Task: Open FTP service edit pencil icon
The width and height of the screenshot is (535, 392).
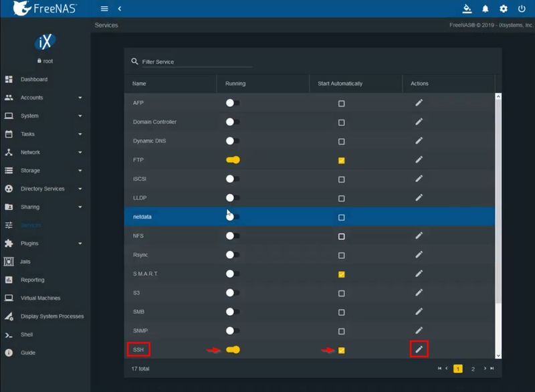Action: [419, 160]
